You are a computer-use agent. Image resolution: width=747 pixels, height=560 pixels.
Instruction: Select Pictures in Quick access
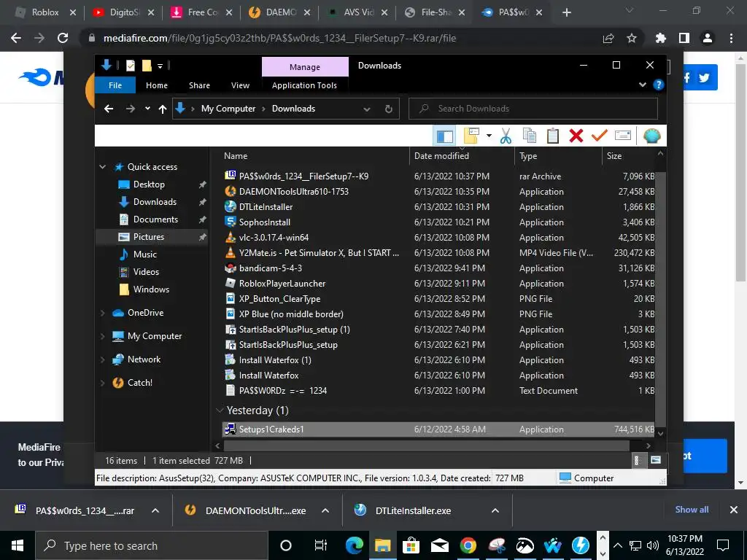tap(149, 237)
